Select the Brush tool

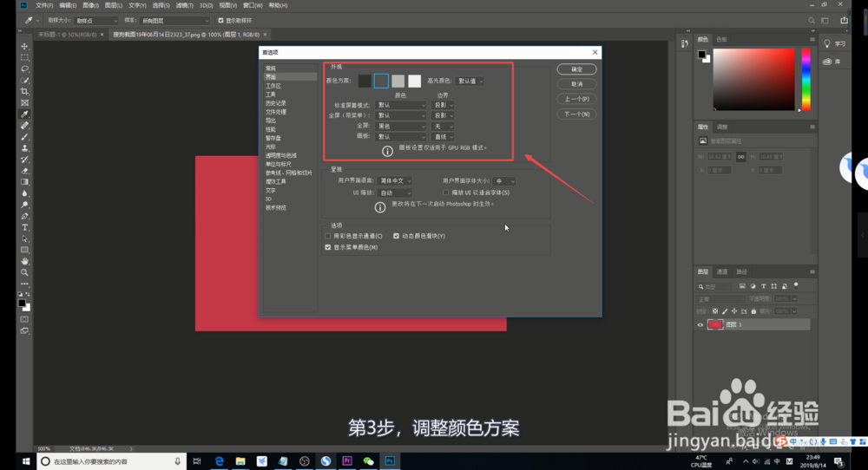(x=24, y=137)
